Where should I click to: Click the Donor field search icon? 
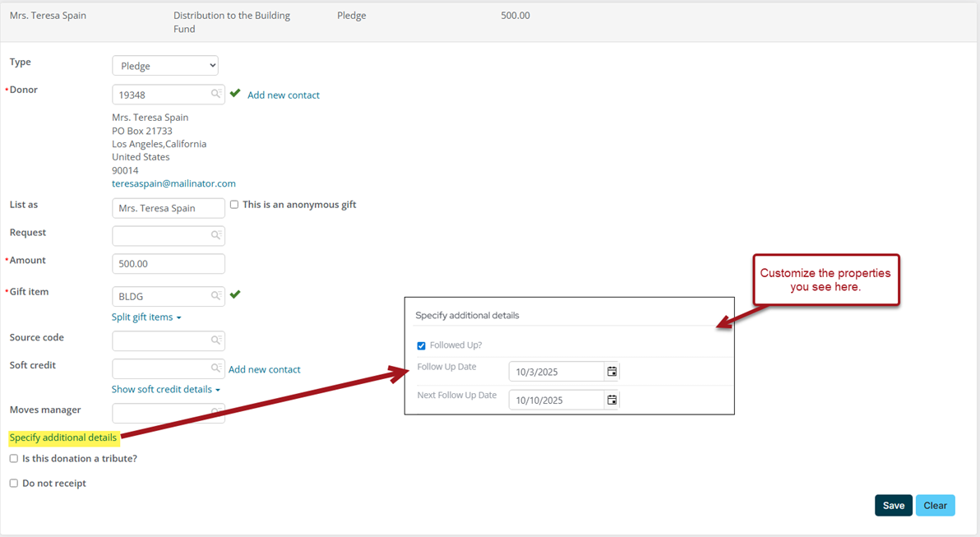click(216, 95)
